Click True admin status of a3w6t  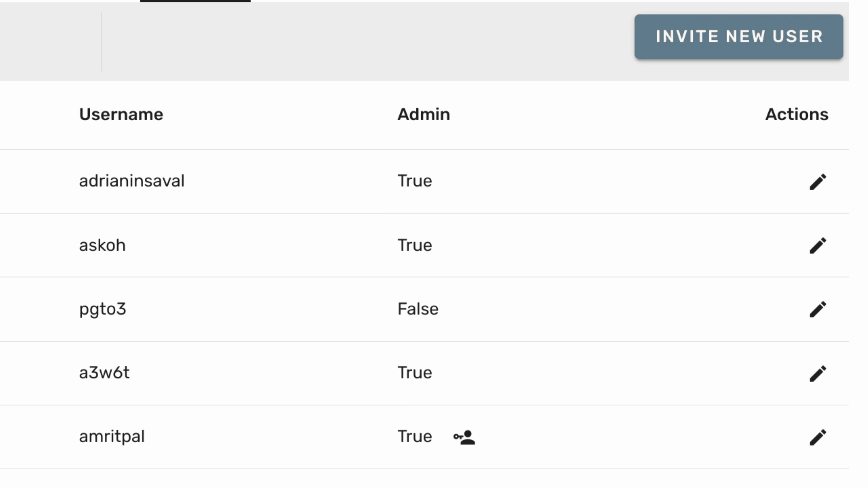[415, 372]
